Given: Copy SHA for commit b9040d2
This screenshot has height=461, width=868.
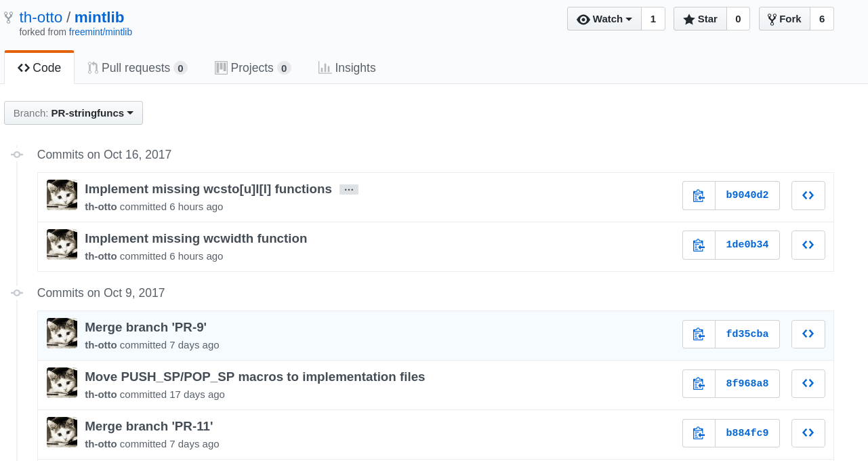Looking at the screenshot, I should [x=699, y=195].
